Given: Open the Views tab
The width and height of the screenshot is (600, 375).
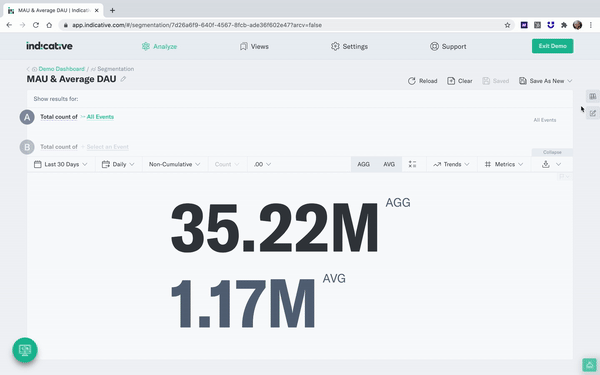Looking at the screenshot, I should tap(254, 46).
